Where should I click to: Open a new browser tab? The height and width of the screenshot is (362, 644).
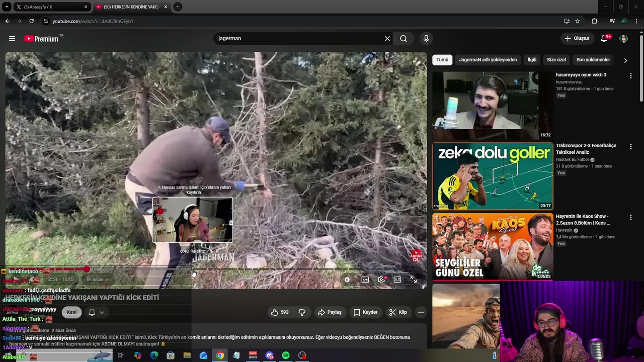click(x=178, y=7)
